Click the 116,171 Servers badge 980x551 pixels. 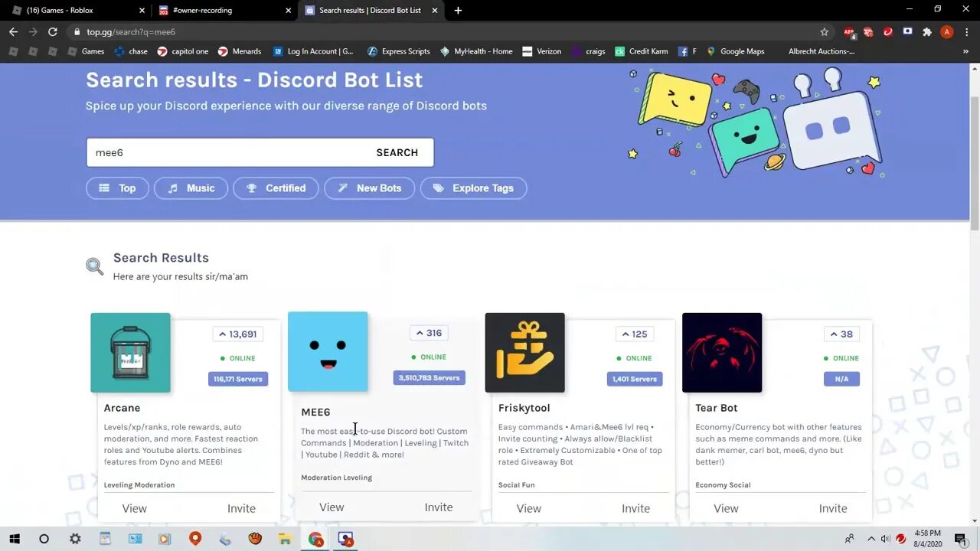(x=238, y=379)
